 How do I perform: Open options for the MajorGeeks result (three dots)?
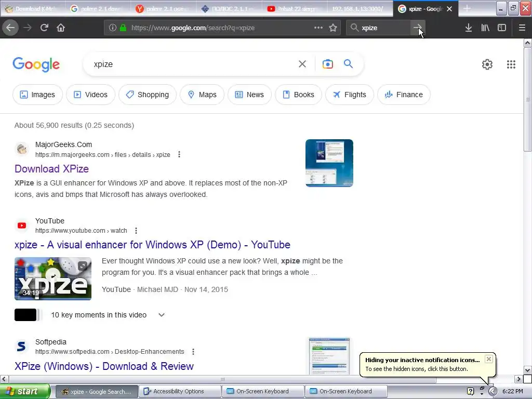179,155
